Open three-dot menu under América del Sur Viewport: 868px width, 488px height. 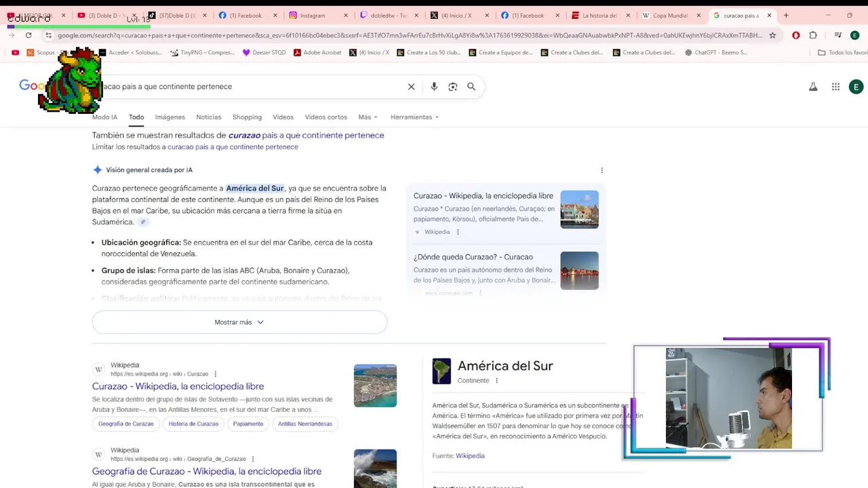click(496, 381)
